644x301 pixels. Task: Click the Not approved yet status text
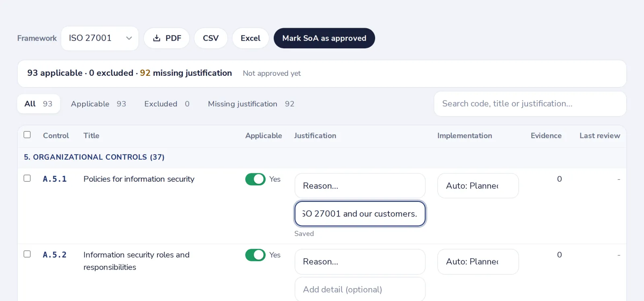pos(272,73)
